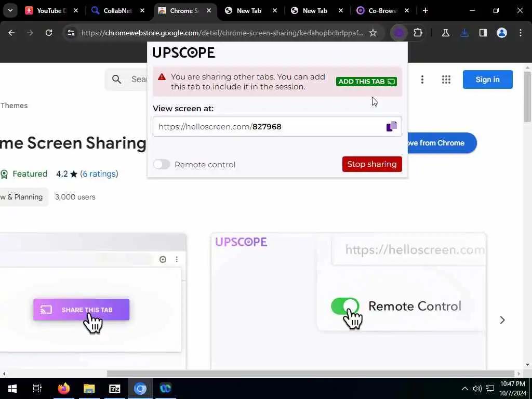Close the YouTube tab
Image resolution: width=532 pixels, height=399 pixels.
[76, 10]
